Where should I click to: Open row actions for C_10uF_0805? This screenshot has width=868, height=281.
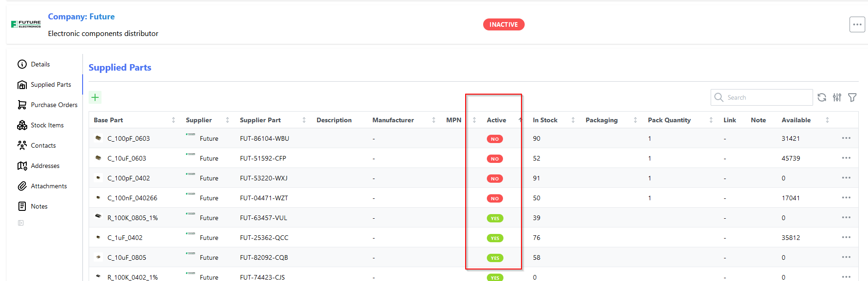846,257
